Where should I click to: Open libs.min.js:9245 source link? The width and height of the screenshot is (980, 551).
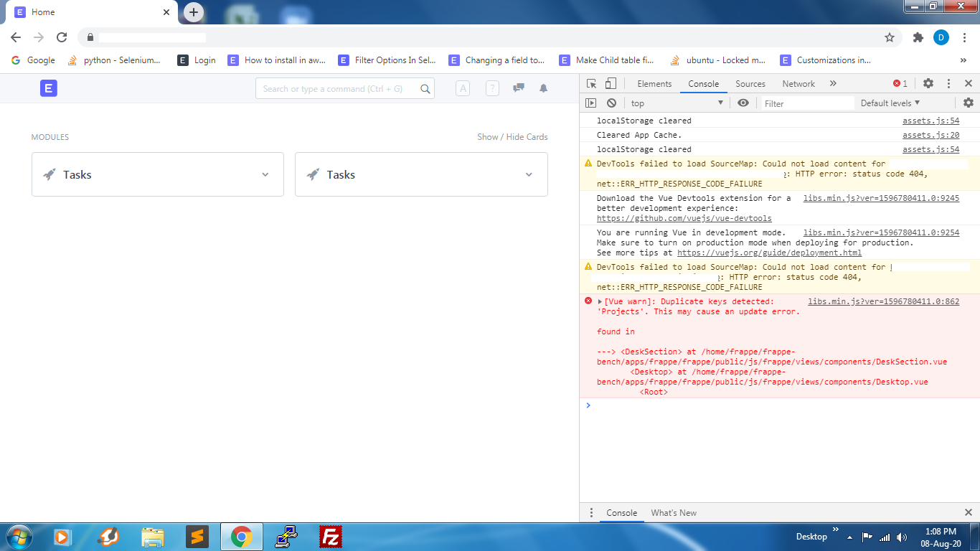[881, 198]
